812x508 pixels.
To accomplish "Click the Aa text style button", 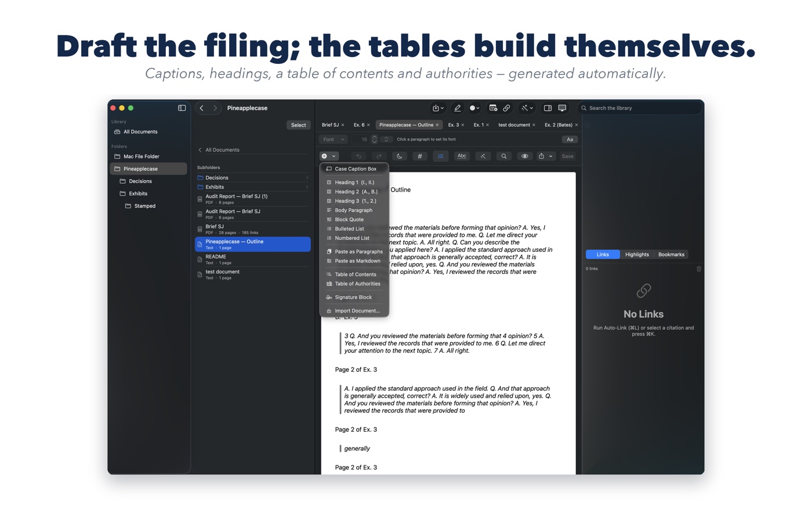I will [570, 139].
